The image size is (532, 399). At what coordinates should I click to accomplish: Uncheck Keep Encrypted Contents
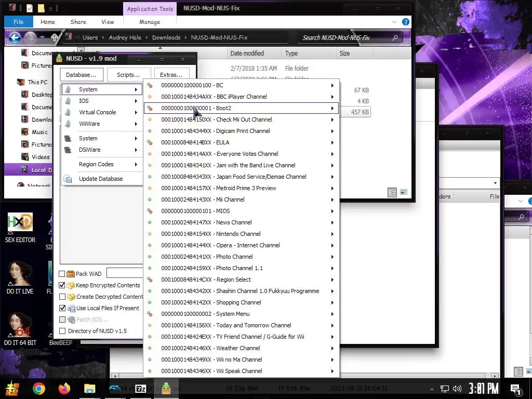point(62,285)
